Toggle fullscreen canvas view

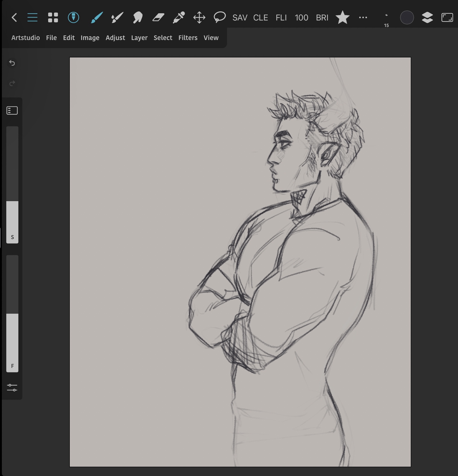point(447,17)
